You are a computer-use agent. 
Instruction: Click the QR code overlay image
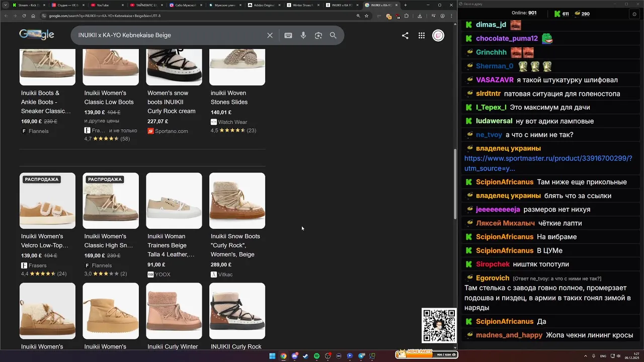click(x=439, y=325)
